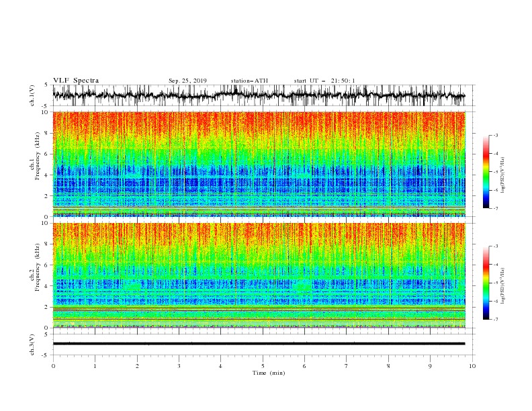Image resolution: width=532 pixels, height=411 pixels.
Task: Click the "8" kHz tick on ch.1 frequency axis
Action: tap(47, 133)
